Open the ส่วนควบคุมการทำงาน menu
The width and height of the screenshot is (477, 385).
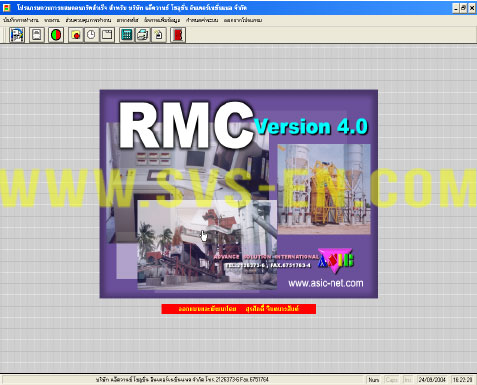coord(88,20)
